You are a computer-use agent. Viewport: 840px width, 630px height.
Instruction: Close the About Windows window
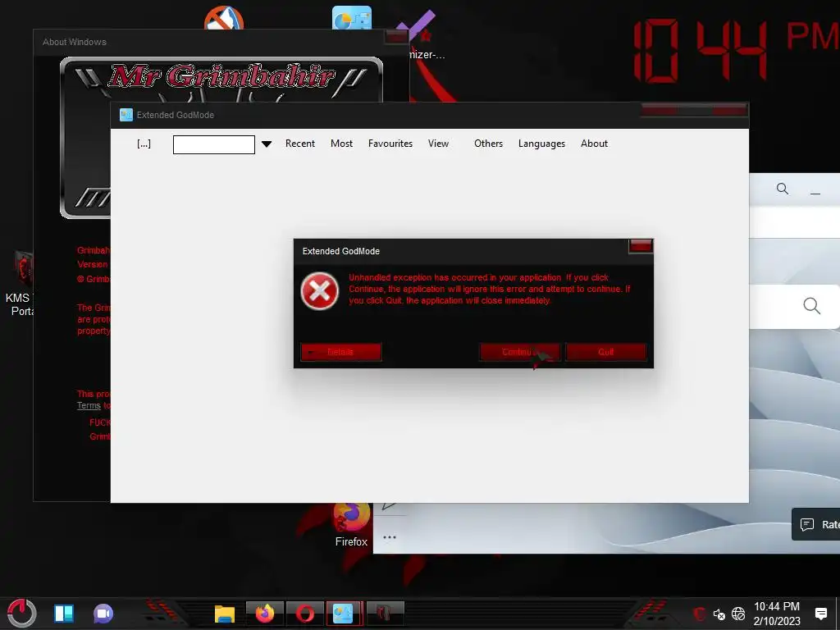pyautogui.click(x=396, y=37)
